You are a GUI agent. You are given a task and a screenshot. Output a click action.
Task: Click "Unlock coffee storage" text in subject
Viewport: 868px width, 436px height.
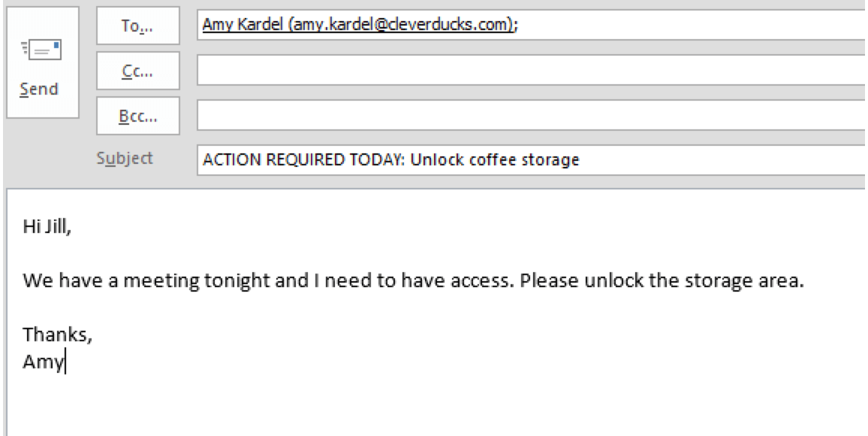click(494, 160)
